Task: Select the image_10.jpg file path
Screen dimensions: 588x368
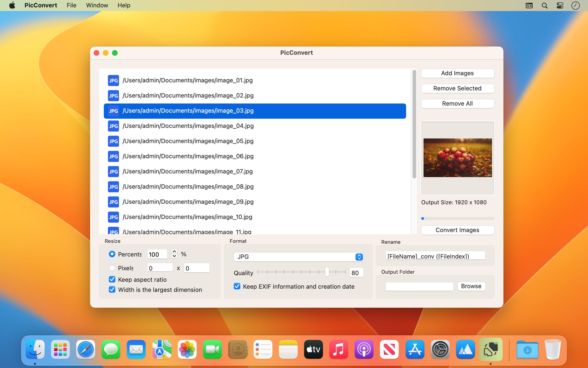Action: tap(187, 217)
